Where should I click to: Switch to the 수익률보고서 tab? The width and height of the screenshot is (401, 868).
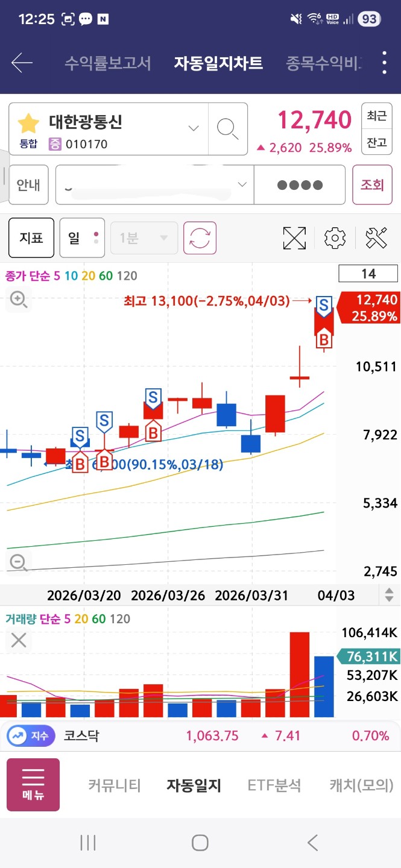[x=108, y=63]
